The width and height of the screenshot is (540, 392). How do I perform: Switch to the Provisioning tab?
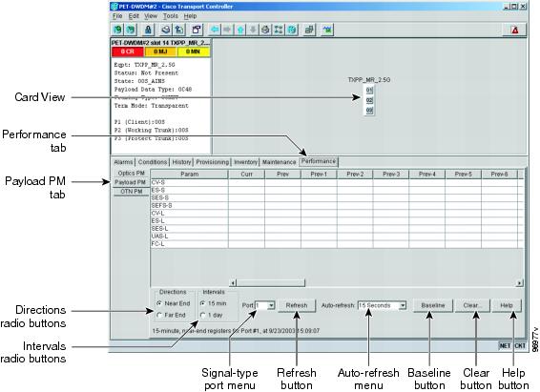click(213, 162)
